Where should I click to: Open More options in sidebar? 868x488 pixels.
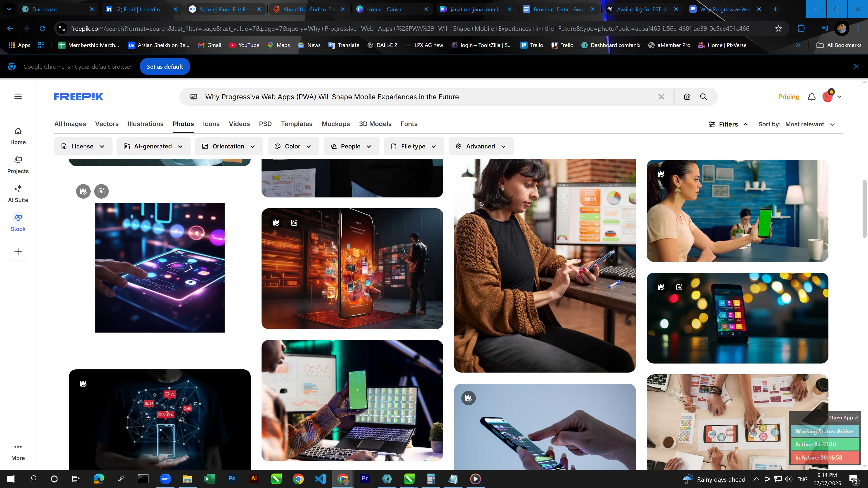pyautogui.click(x=18, y=452)
